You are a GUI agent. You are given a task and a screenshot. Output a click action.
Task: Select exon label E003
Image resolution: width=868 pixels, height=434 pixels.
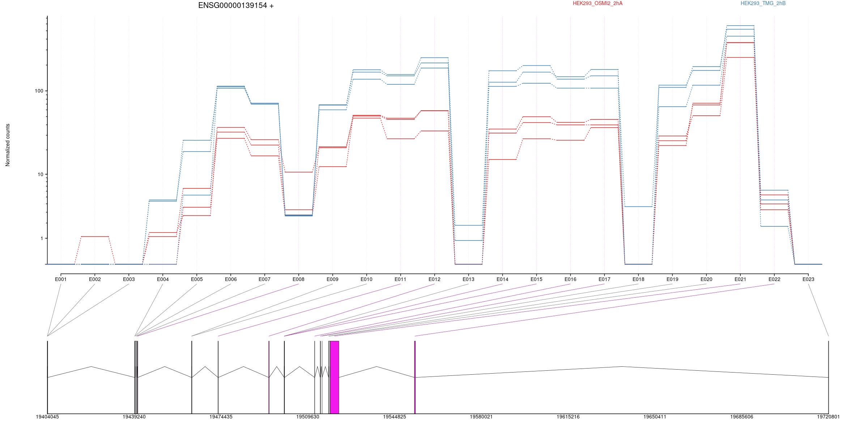click(x=129, y=279)
